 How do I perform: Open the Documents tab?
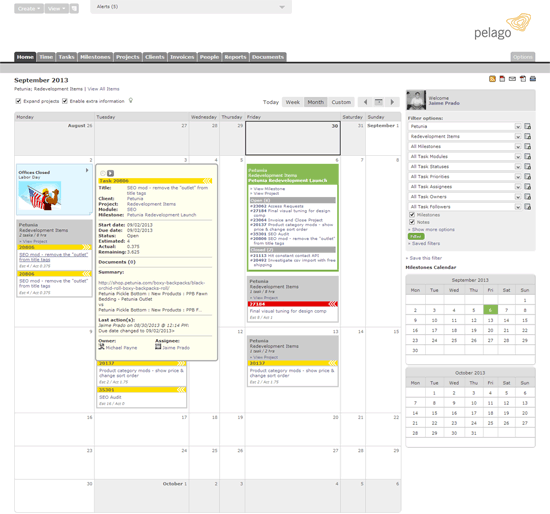[268, 57]
